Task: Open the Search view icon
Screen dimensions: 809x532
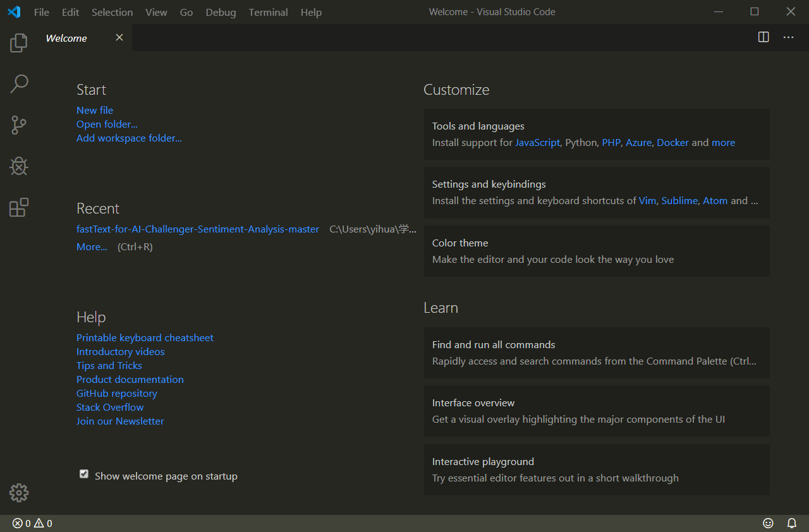Action: (x=19, y=83)
